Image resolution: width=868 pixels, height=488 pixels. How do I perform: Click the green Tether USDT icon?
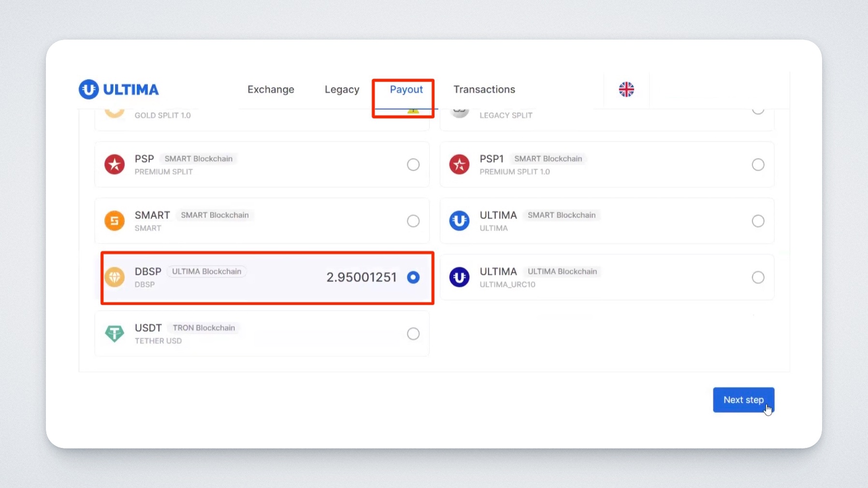click(115, 334)
